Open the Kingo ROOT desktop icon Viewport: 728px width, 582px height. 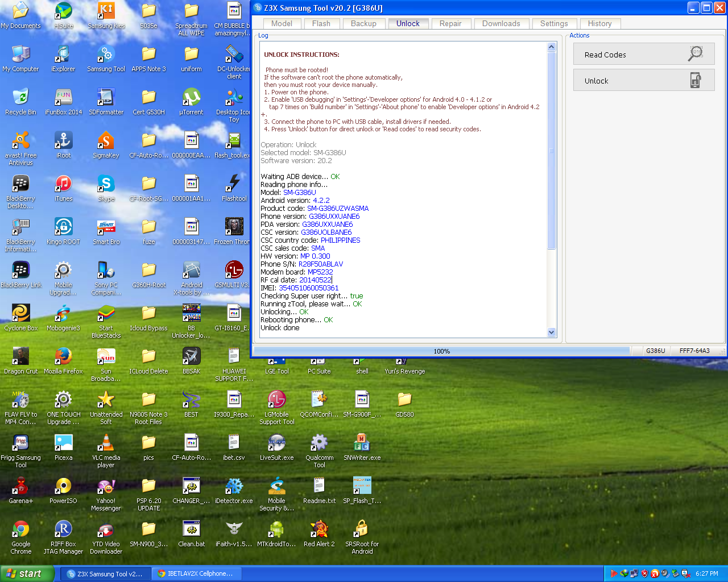63,227
